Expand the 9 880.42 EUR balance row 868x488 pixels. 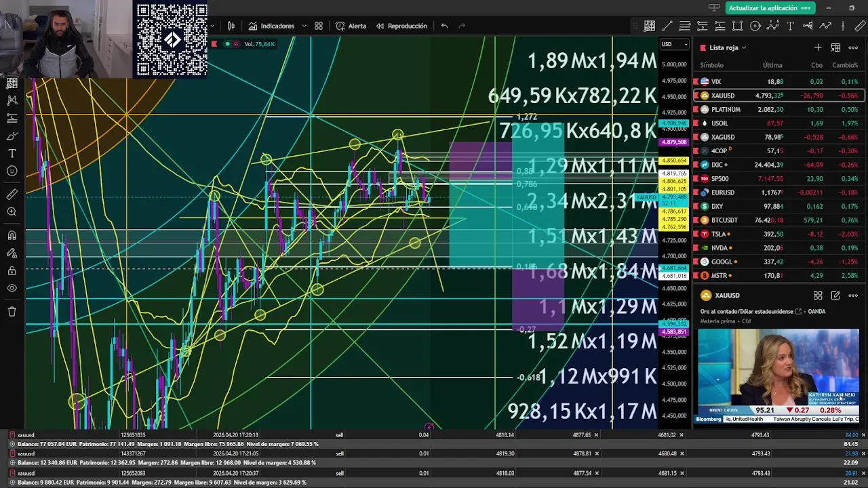point(12,481)
